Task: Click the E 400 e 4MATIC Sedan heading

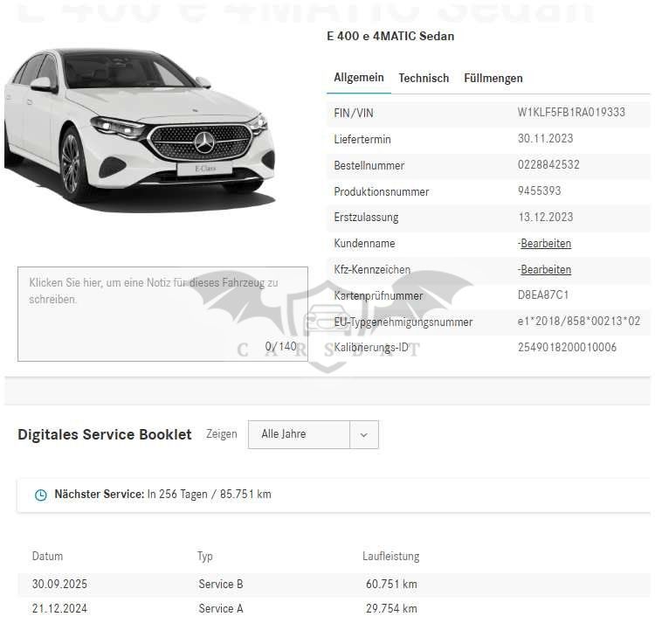Action: tap(390, 37)
